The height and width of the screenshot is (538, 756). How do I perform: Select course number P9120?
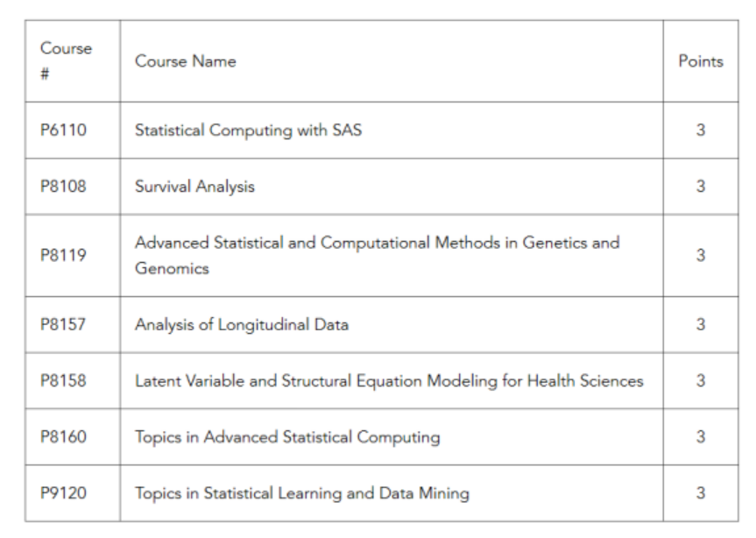63,492
